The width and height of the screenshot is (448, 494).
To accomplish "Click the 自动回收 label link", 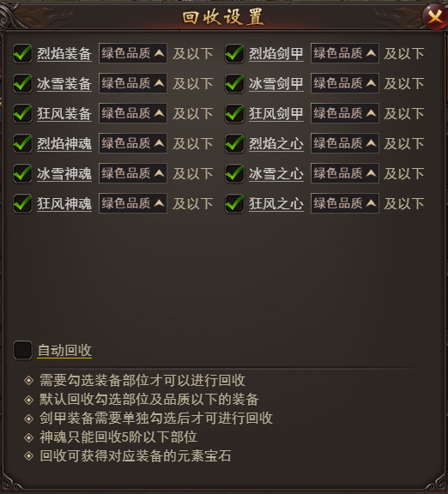I will click(x=64, y=350).
